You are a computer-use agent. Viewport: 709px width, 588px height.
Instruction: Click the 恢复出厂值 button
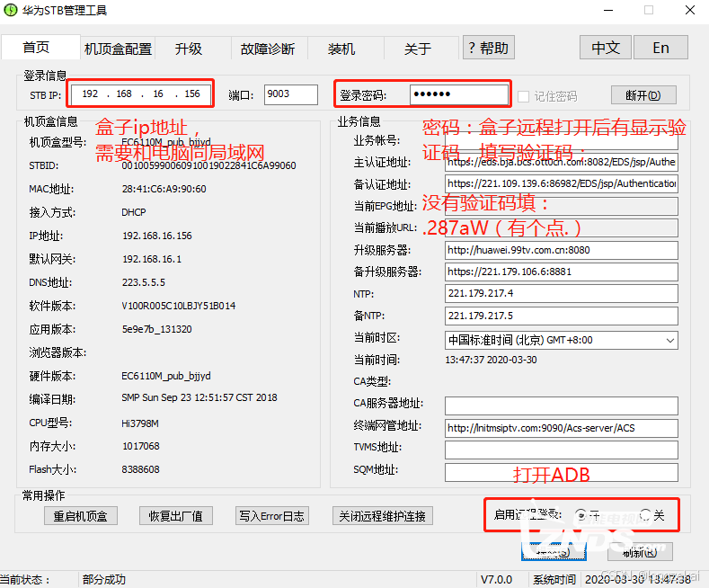(176, 516)
